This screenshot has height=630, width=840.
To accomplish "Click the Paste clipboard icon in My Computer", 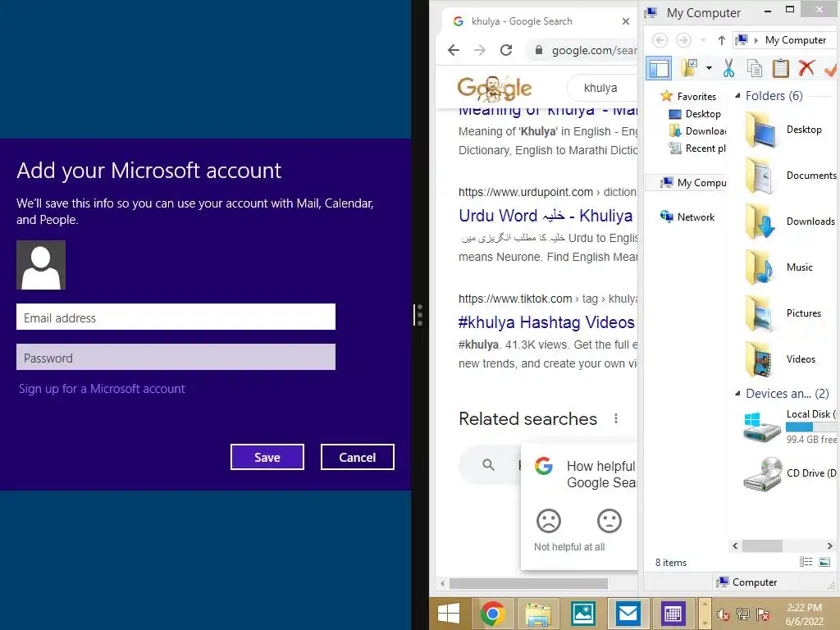I will [x=781, y=68].
